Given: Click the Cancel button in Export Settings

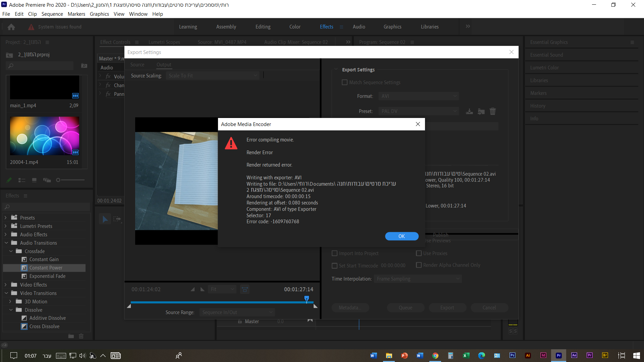Looking at the screenshot, I should (489, 308).
